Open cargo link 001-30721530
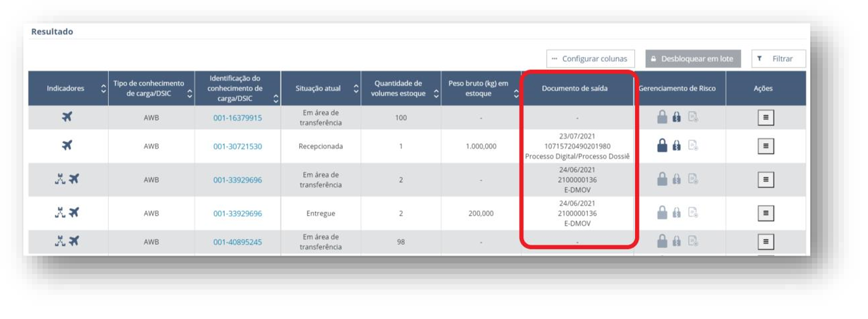The image size is (868, 319). tap(237, 146)
